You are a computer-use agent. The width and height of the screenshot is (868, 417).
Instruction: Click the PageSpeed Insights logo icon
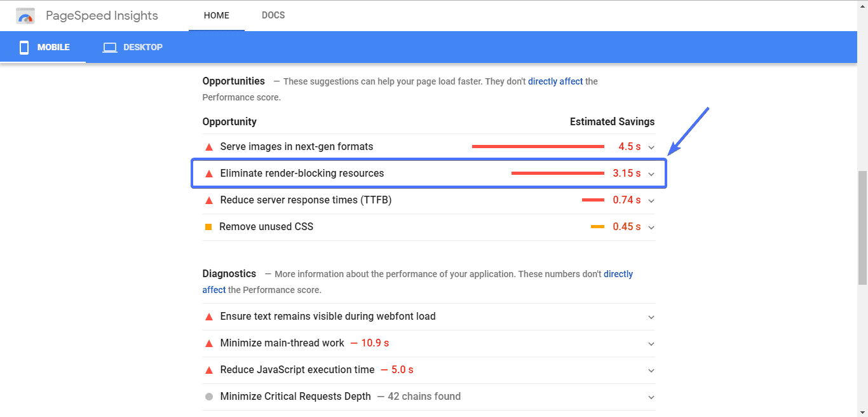coord(25,16)
